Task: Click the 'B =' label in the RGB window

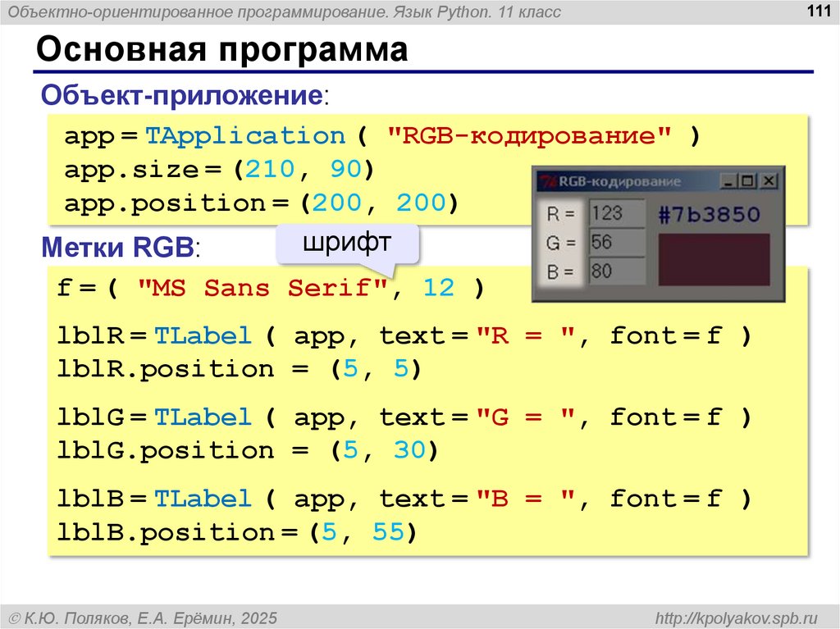Action: (x=560, y=271)
